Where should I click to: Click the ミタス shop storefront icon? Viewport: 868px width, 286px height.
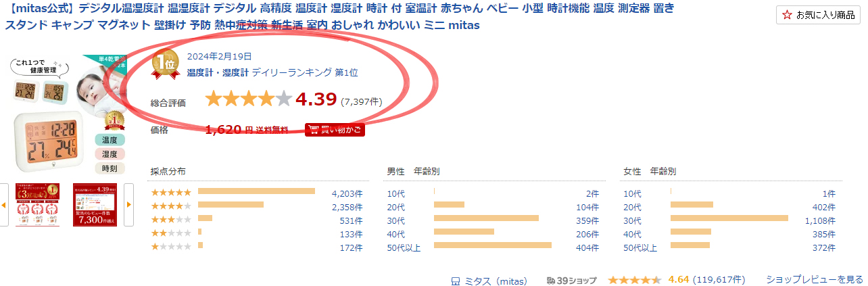pyautogui.click(x=455, y=280)
